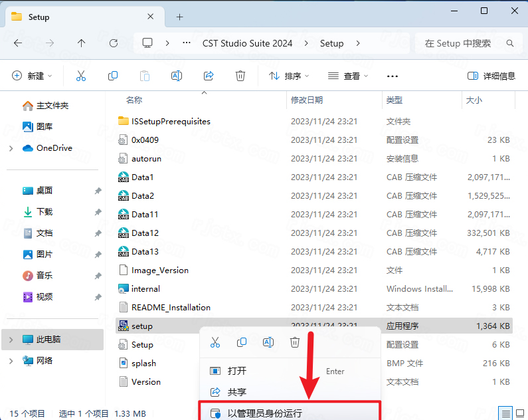The width and height of the screenshot is (528, 420).
Task: Click the Rename icon in toolbar
Action: [177, 76]
